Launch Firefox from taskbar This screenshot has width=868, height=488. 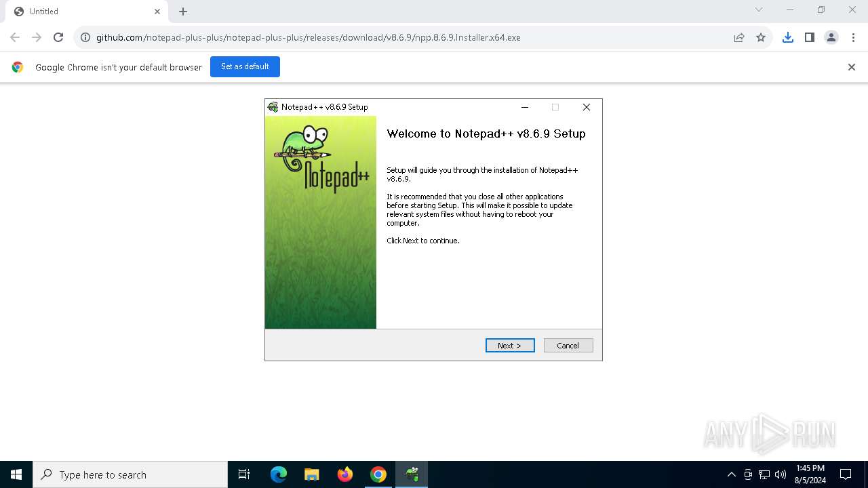click(345, 474)
